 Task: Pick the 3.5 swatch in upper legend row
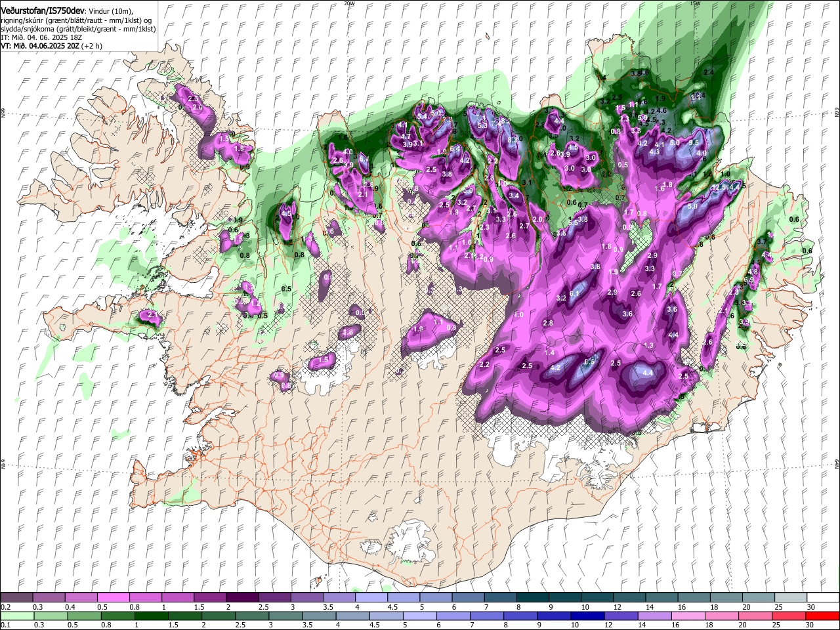coord(339,597)
